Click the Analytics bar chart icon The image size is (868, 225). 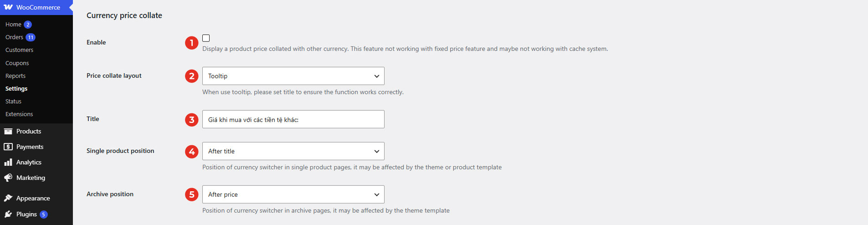(8, 162)
